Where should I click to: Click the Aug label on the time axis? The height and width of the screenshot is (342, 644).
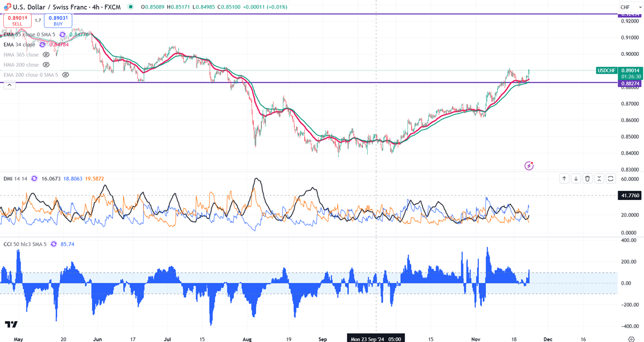[247, 339]
